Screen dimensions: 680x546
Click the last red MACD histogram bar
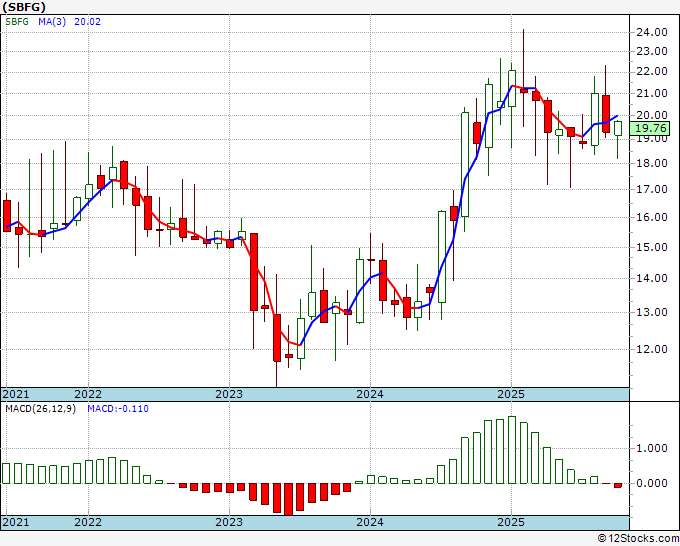tap(618, 486)
